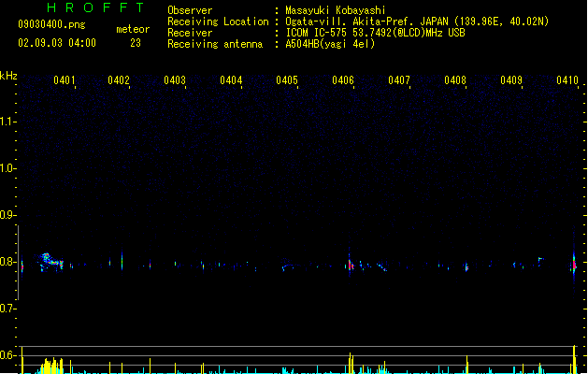
Task: Click the Ogata-vill. Akita-Pref. JAPAN location text
Action: [417, 22]
